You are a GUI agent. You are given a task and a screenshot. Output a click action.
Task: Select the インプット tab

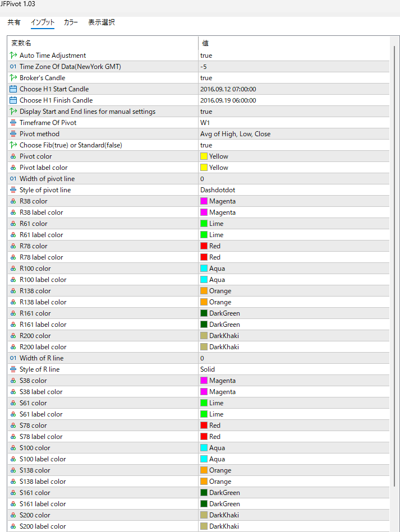[x=43, y=22]
